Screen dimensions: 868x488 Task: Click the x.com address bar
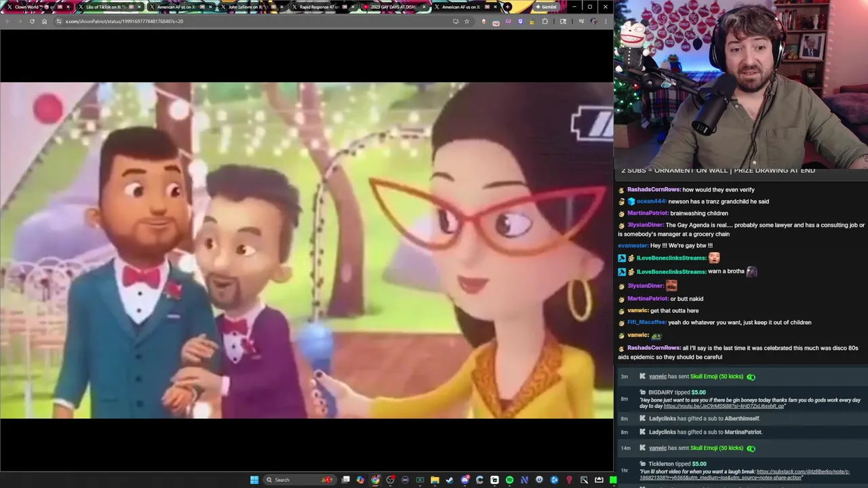tap(251, 21)
